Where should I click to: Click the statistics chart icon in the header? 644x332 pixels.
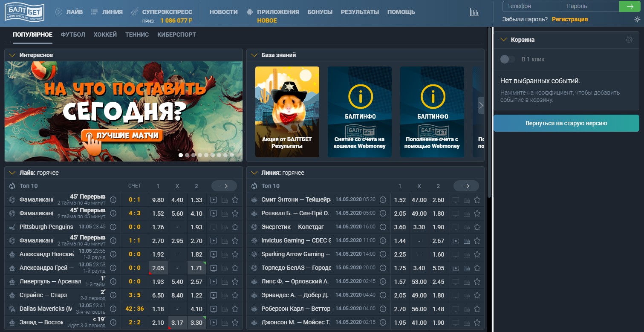coord(474,12)
